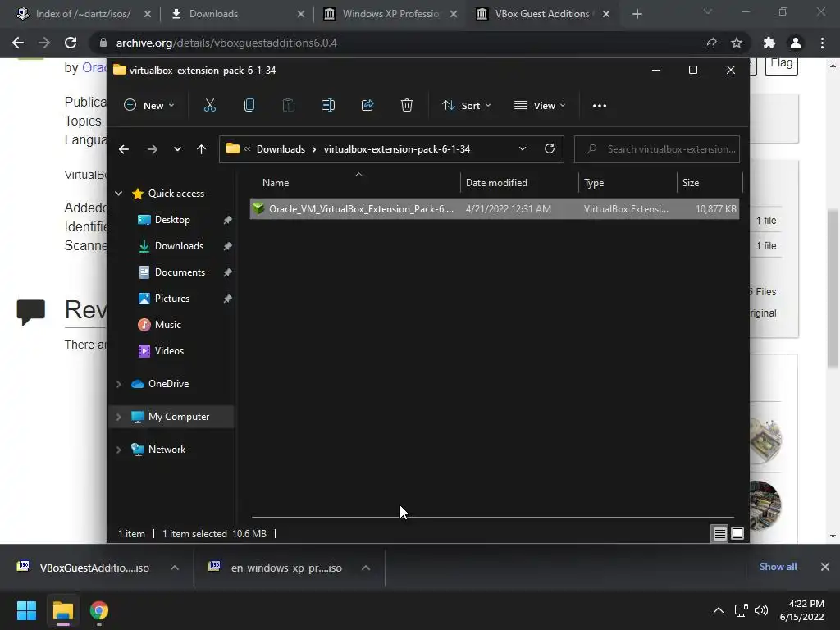This screenshot has height=630, width=840.
Task: Select the Oracle_VM_VirtualBox_Extension_Pack file
Action: pyautogui.click(x=495, y=209)
